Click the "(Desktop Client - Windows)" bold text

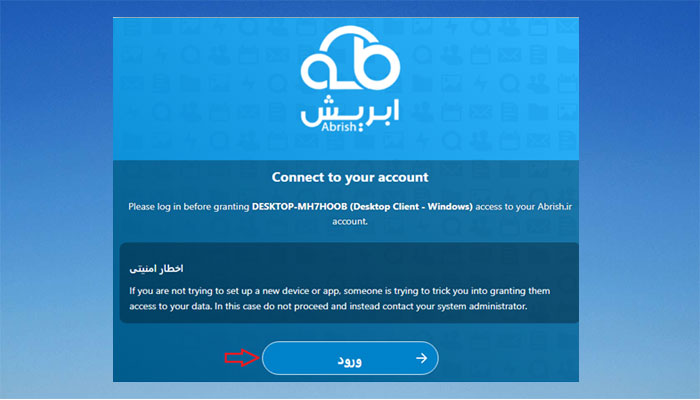(x=411, y=207)
